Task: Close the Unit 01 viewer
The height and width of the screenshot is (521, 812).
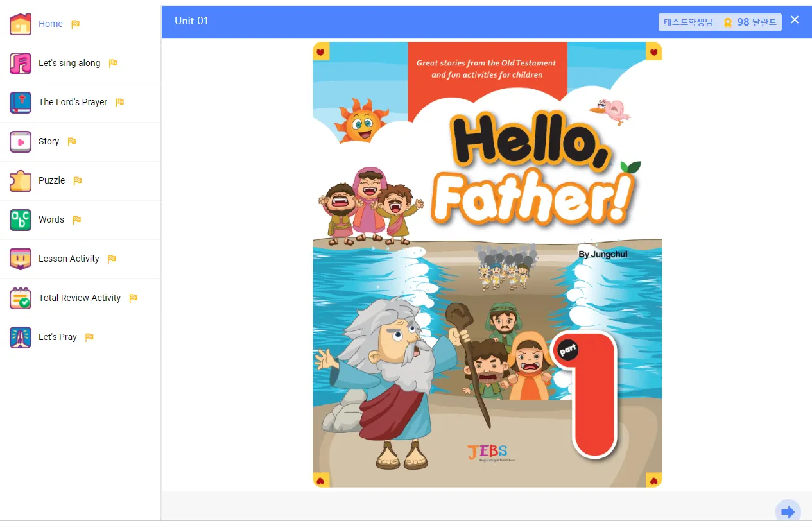Action: click(795, 20)
